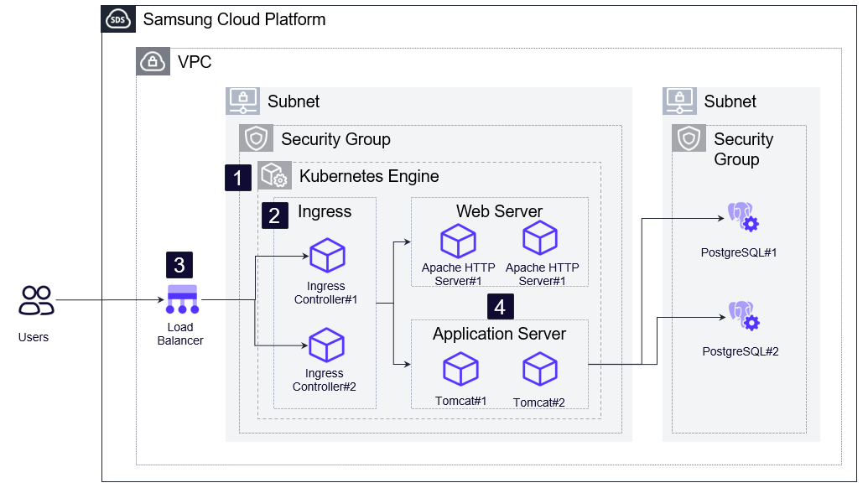Click the "Ingress Controller#1" caption
This screenshot has height=488, width=868.
click(x=325, y=293)
